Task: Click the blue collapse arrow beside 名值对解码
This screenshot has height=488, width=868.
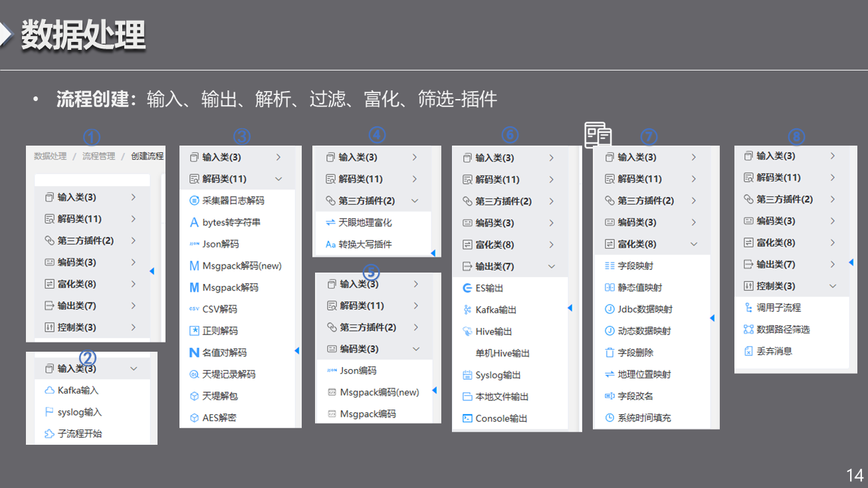Action: click(x=297, y=350)
